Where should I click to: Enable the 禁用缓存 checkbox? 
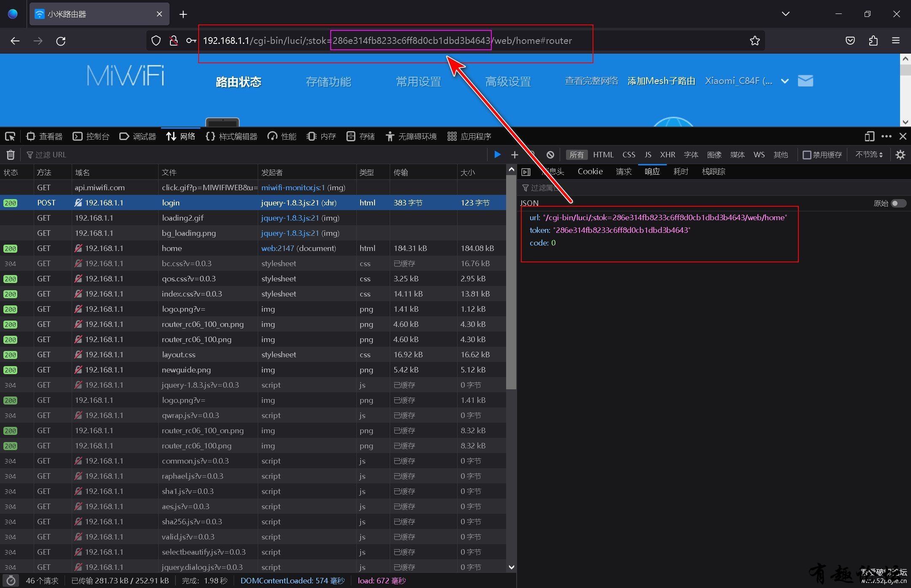pos(806,155)
